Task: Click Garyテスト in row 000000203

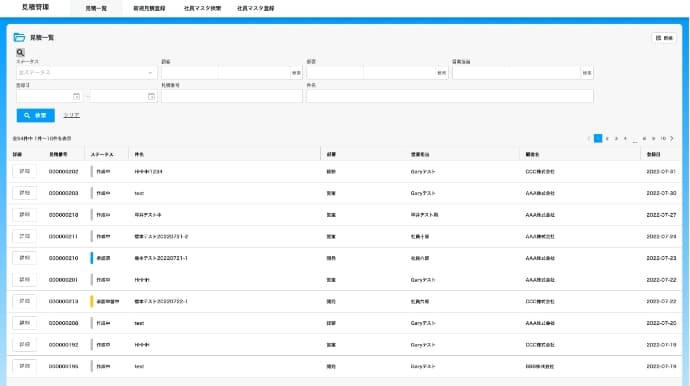Action: (423, 193)
